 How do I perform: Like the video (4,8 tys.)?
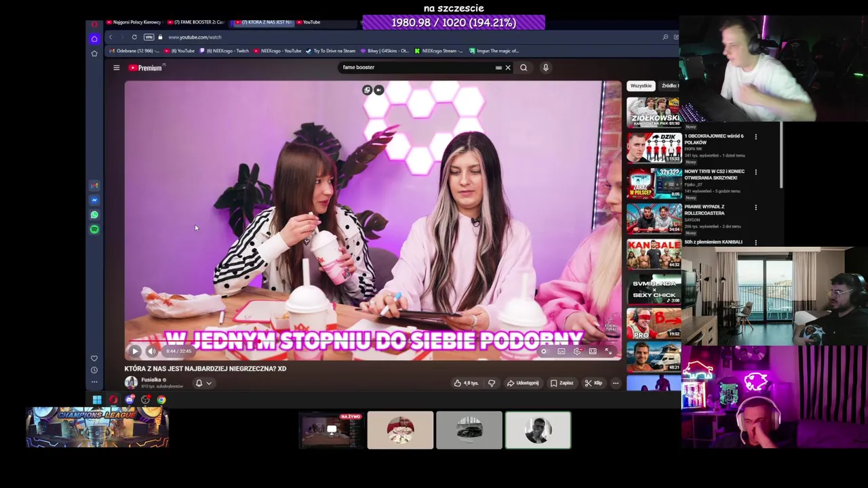click(x=467, y=383)
